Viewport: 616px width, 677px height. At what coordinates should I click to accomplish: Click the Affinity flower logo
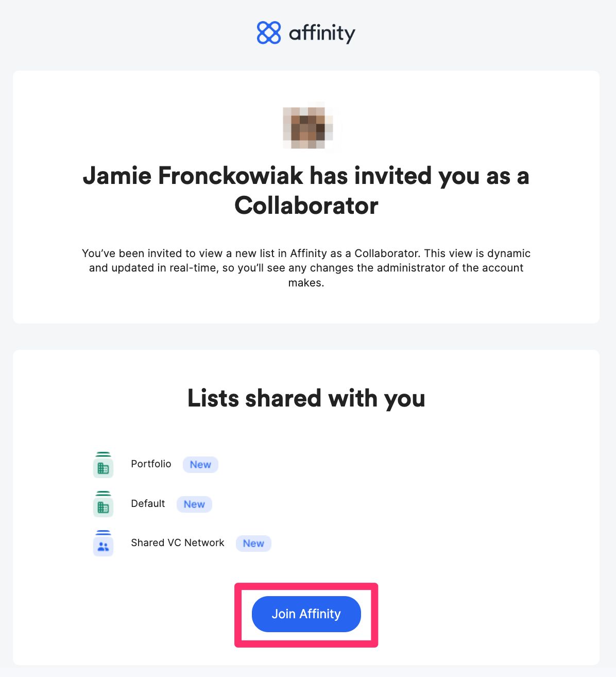[x=268, y=32]
